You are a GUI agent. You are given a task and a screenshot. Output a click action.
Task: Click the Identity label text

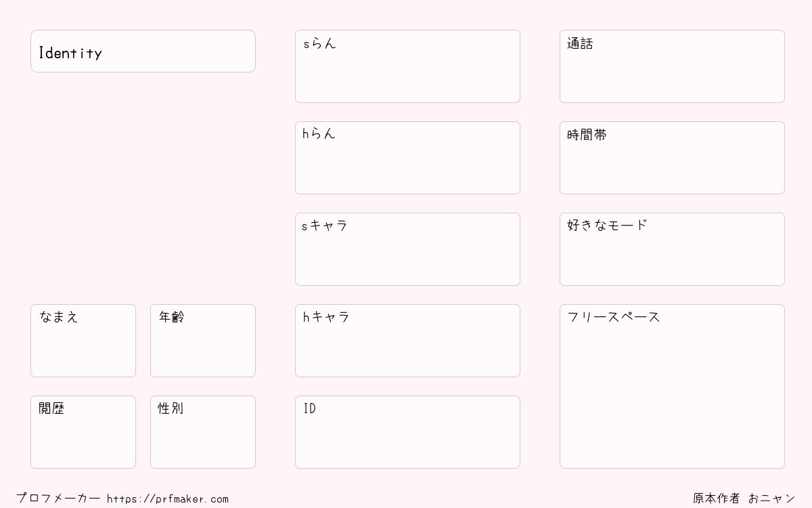coord(70,53)
